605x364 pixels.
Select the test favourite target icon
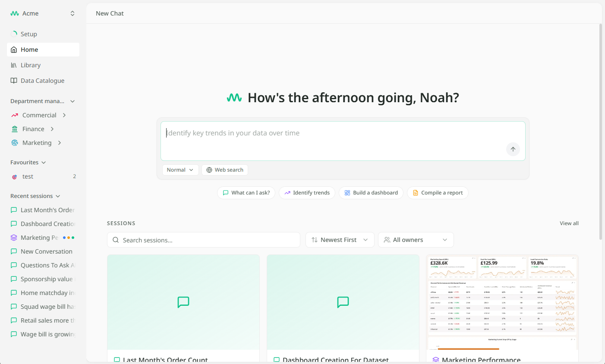[x=14, y=177]
